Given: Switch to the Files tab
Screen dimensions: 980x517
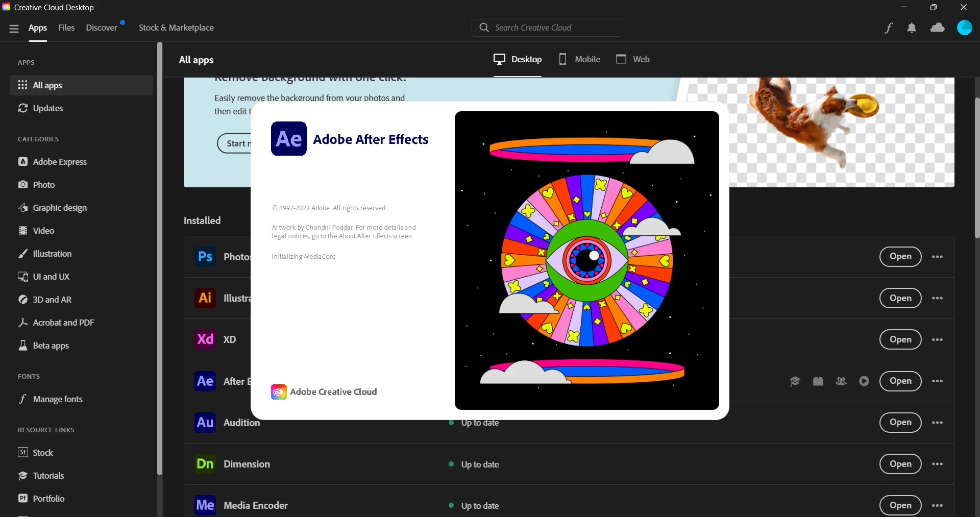Looking at the screenshot, I should (x=66, y=28).
